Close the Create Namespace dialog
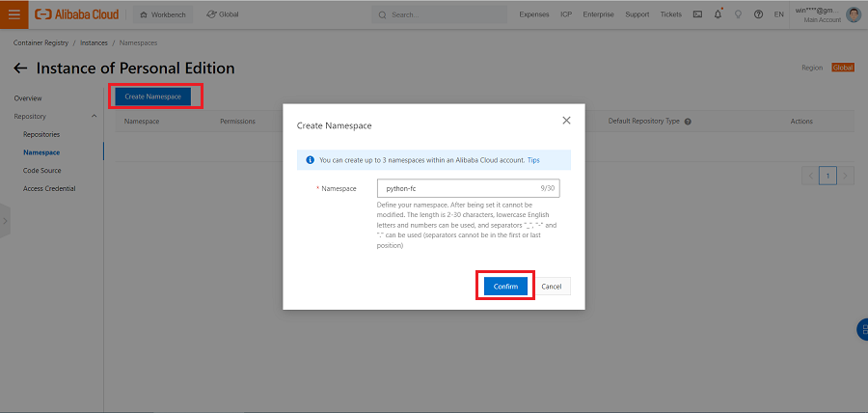The image size is (868, 413). (x=566, y=120)
